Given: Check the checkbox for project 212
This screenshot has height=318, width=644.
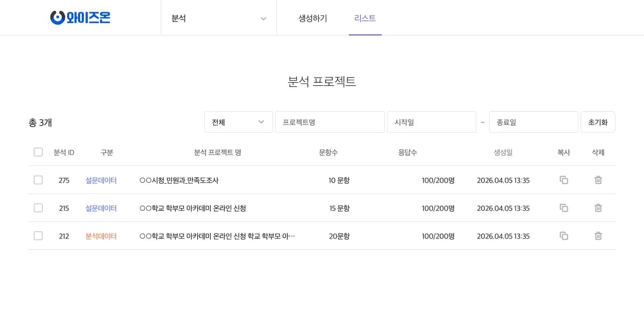Looking at the screenshot, I should point(38,236).
